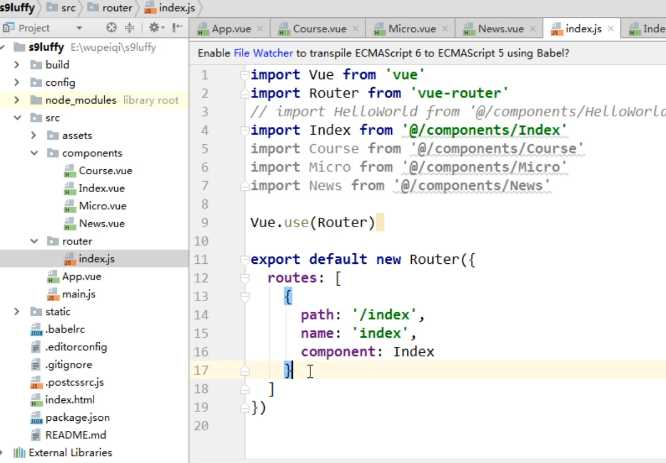
Task: Switch to the Course.vue editor tab
Action: point(319,29)
